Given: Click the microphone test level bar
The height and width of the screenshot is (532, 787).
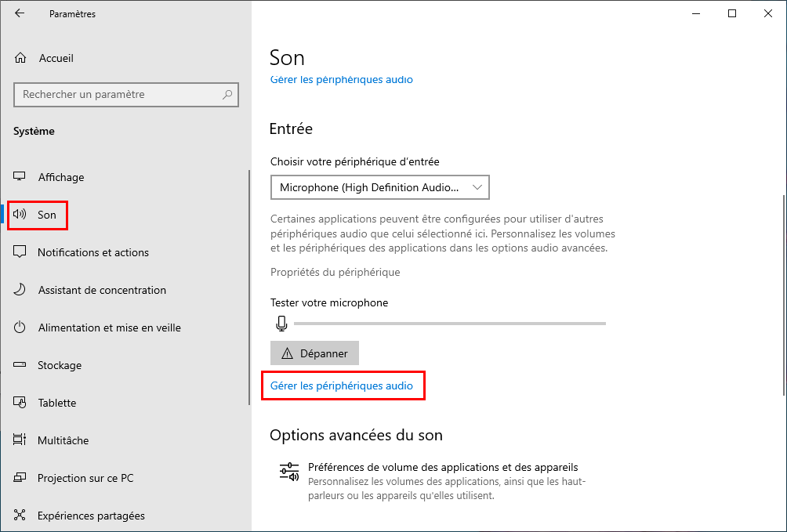Looking at the screenshot, I should 450,324.
